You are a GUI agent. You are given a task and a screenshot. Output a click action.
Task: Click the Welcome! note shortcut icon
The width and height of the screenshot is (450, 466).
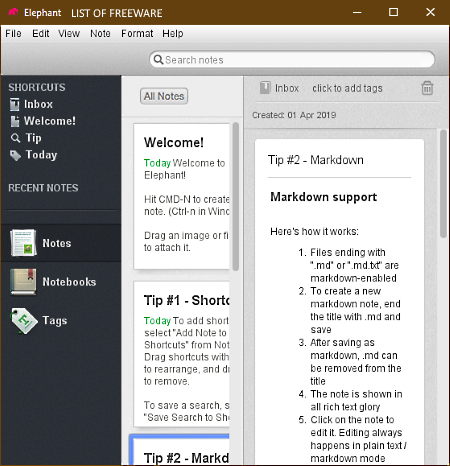(x=15, y=121)
